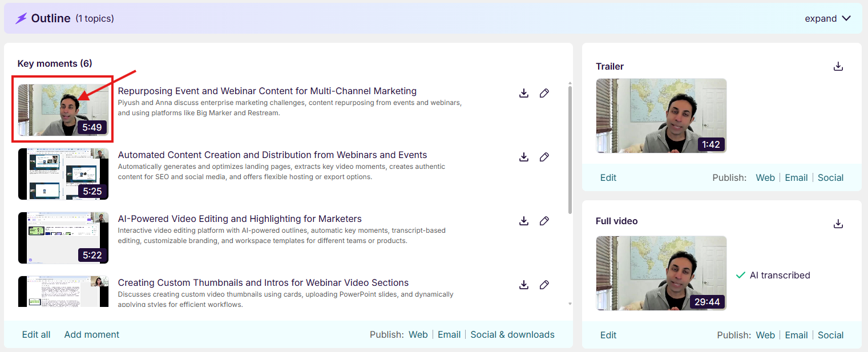868x352 pixels.
Task: Click the Key moments (6) heading
Action: (x=55, y=63)
